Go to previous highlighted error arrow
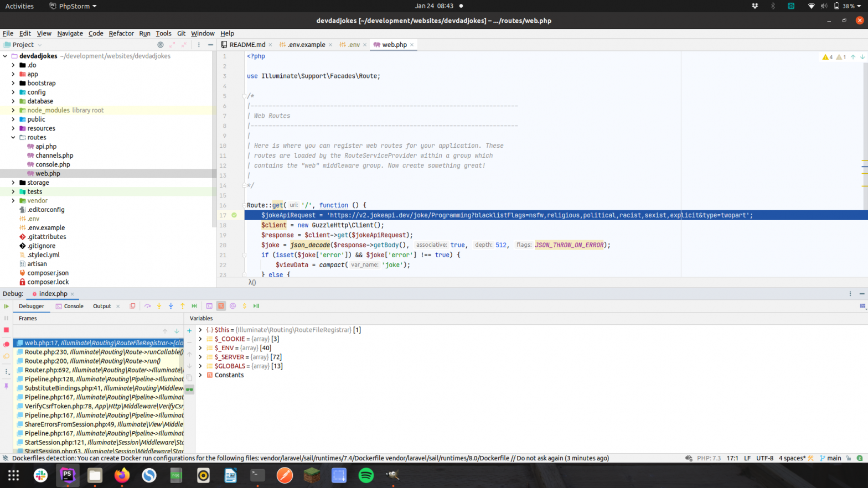 (x=853, y=57)
